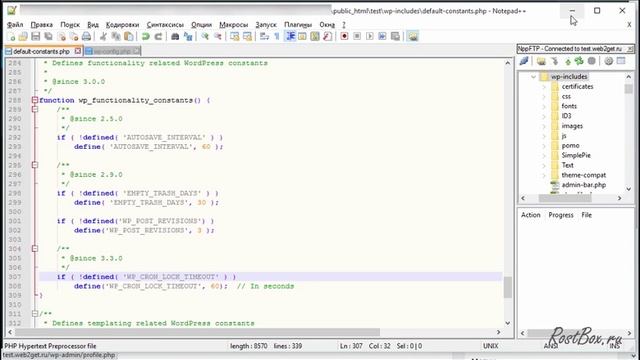640x360 pixels.
Task: Click the editor vertical scrollbar thumb
Action: coord(507,287)
